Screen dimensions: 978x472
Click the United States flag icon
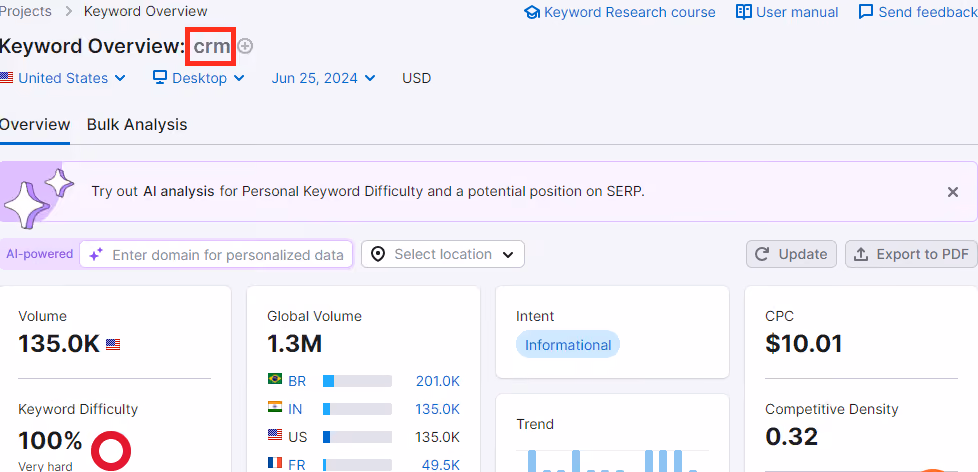tap(6, 78)
